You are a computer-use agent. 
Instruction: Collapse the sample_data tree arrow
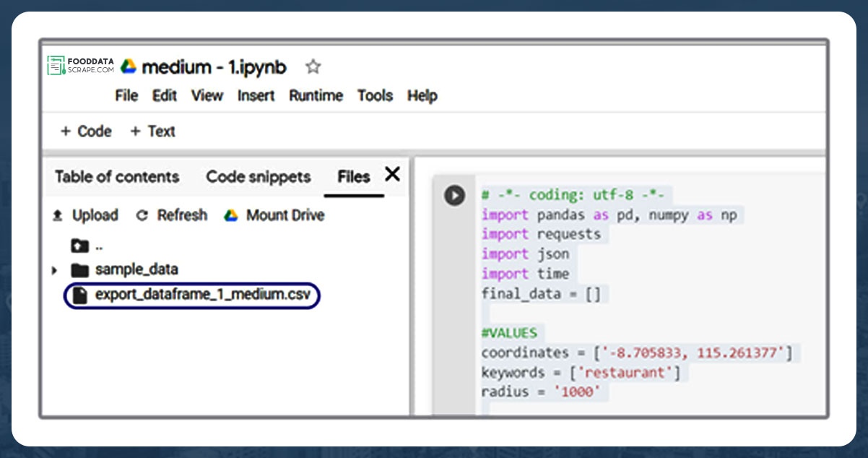coord(54,269)
